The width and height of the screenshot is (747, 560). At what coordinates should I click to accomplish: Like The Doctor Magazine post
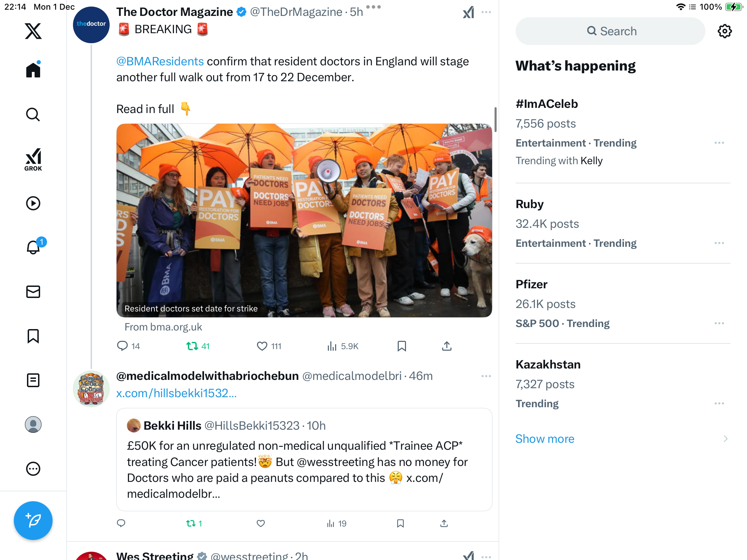point(262,346)
